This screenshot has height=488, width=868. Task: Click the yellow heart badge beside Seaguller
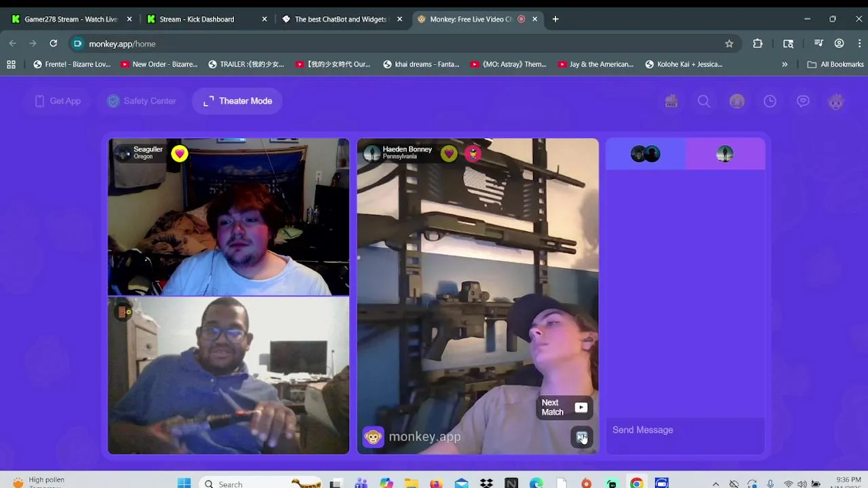(x=180, y=154)
